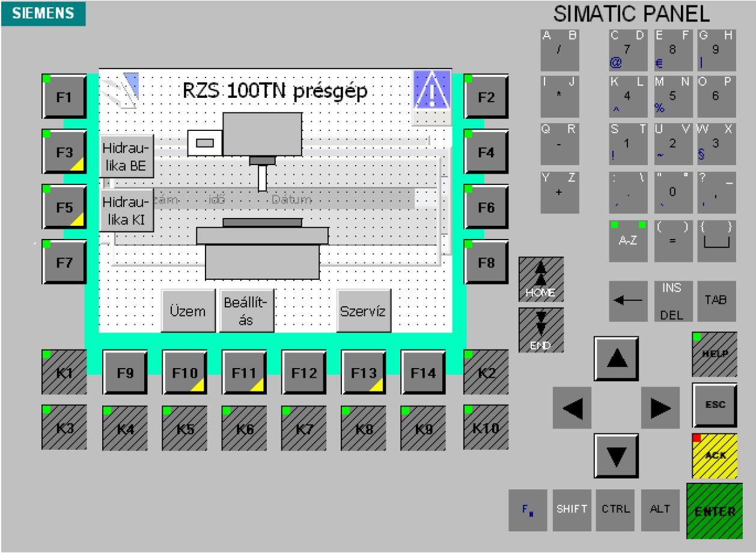
Task: Toggle the A-Z alphabet mode key
Action: pyautogui.click(x=628, y=241)
